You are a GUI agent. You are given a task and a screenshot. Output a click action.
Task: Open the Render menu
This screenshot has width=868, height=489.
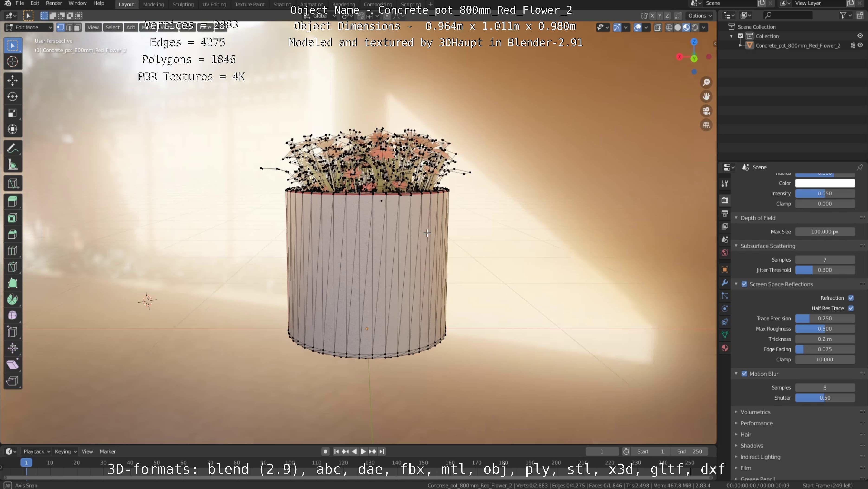pyautogui.click(x=54, y=3)
